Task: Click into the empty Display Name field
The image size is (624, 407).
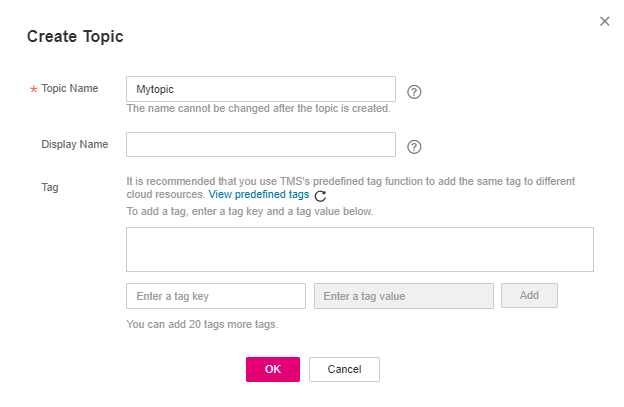Action: pos(260,145)
